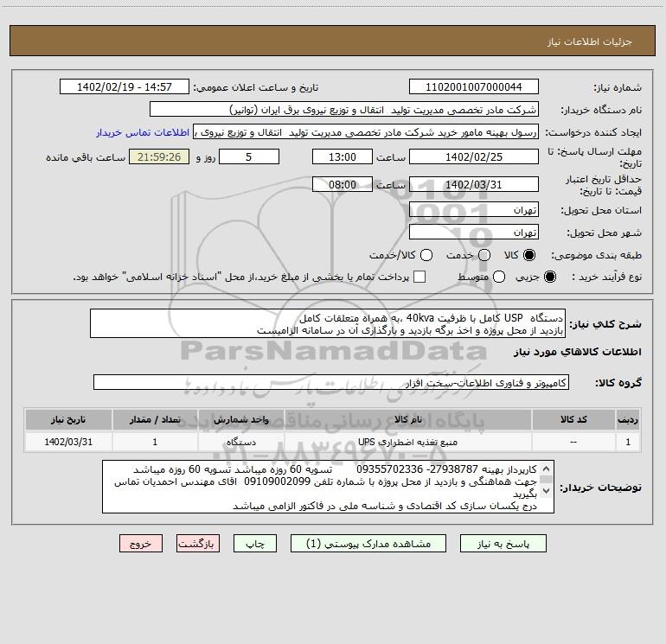
Task: Click the کد کالا column header
Action: tap(573, 419)
